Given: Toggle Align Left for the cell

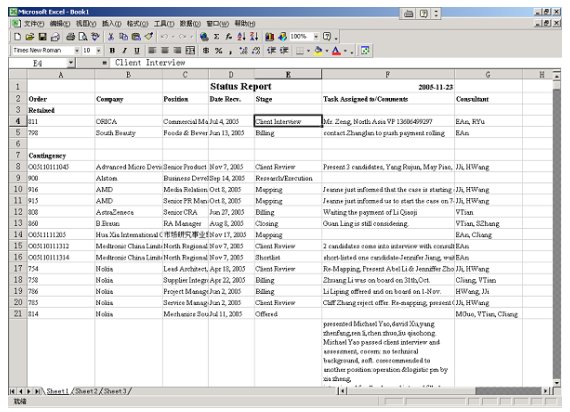Looking at the screenshot, I should coord(152,51).
